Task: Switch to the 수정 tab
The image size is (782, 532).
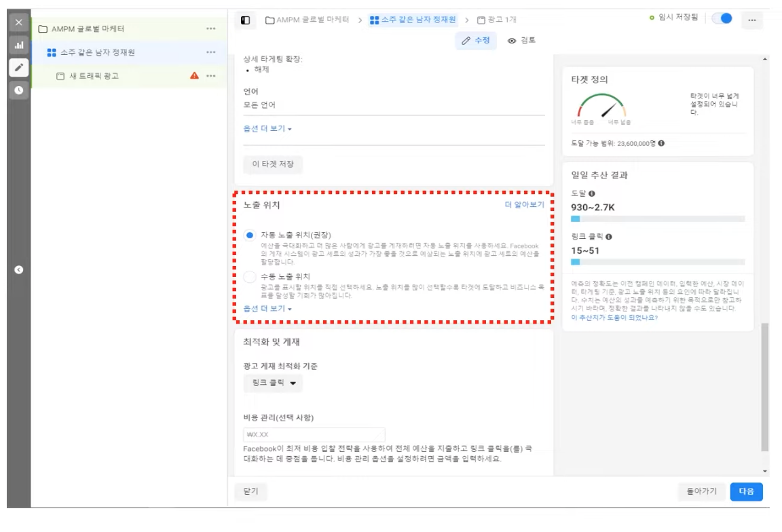Action: pos(476,41)
